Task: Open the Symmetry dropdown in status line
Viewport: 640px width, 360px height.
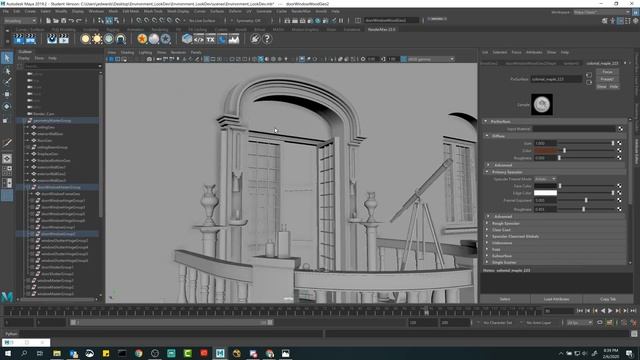Action: tap(249, 20)
